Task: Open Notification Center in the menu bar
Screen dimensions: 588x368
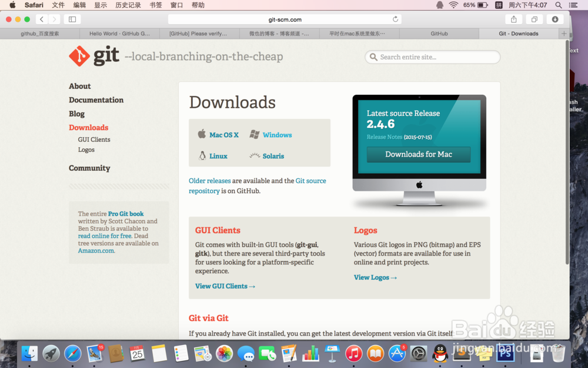Action: pos(573,5)
